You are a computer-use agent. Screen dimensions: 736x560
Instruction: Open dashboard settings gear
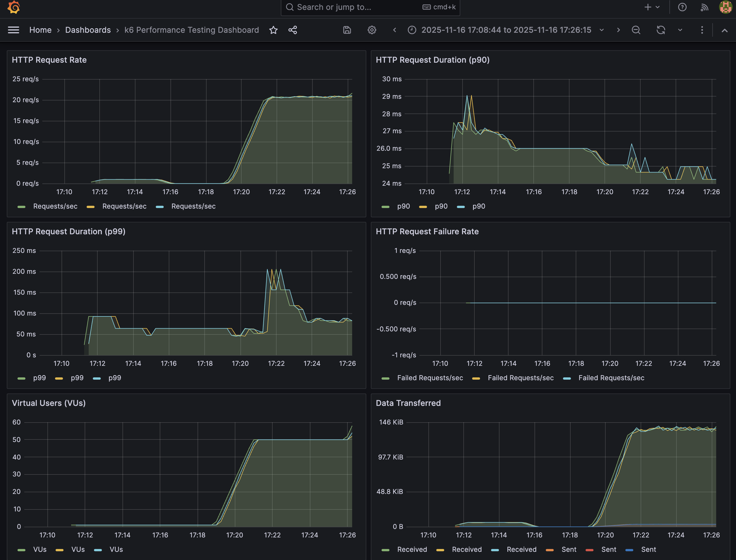372,30
